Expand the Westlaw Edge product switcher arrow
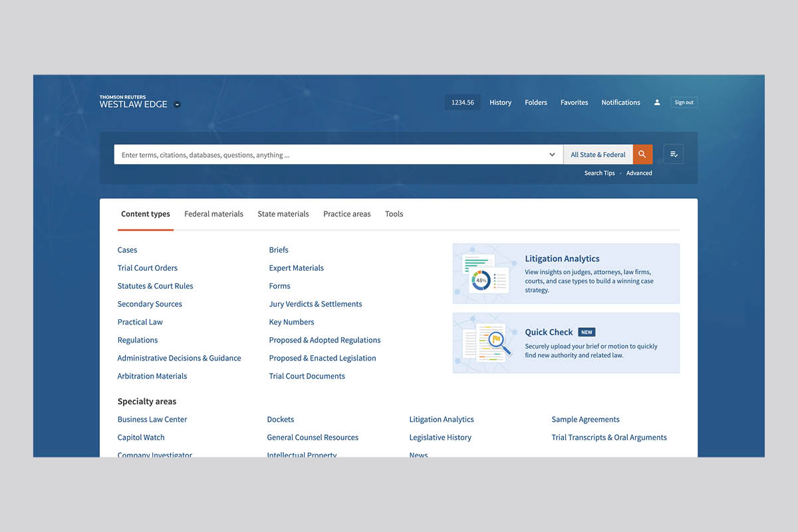This screenshot has height=532, width=798. pos(177,104)
